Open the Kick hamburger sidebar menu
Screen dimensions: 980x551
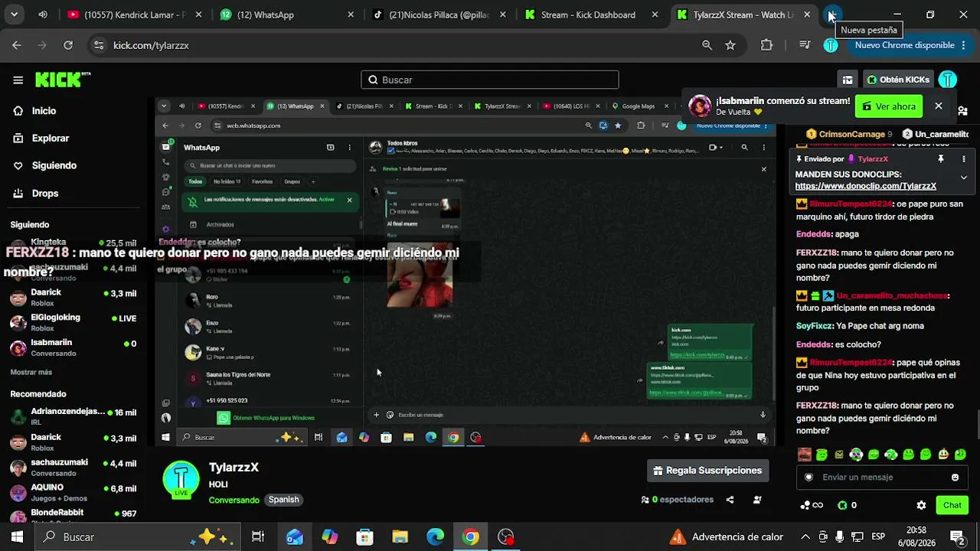[x=18, y=80]
